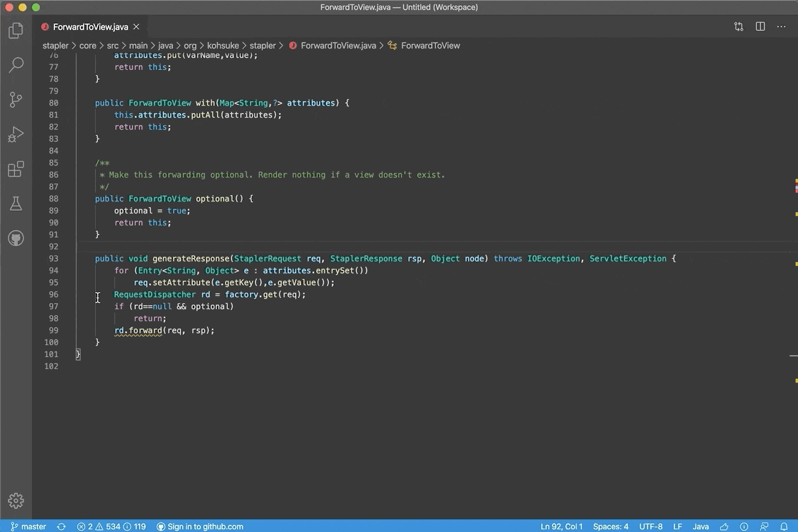
Task: Select the ForwardToView.java editor tab
Action: 90,27
